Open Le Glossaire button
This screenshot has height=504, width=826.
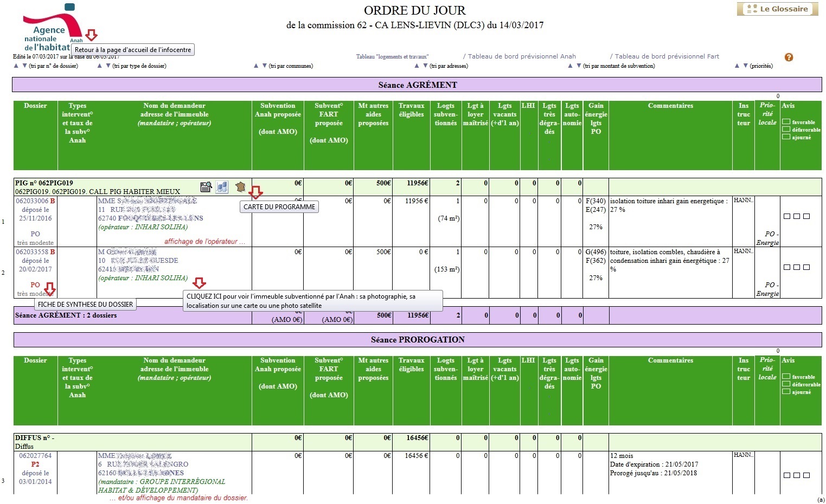[777, 9]
